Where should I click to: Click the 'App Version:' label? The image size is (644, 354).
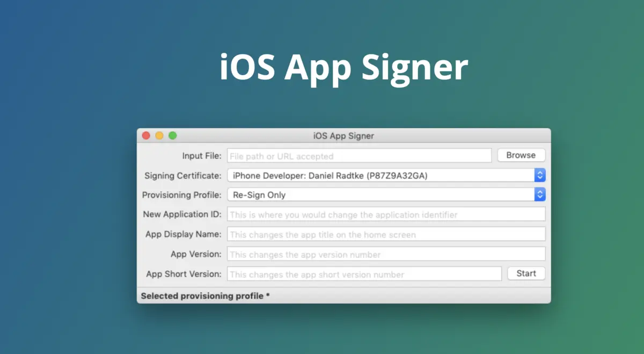(196, 254)
